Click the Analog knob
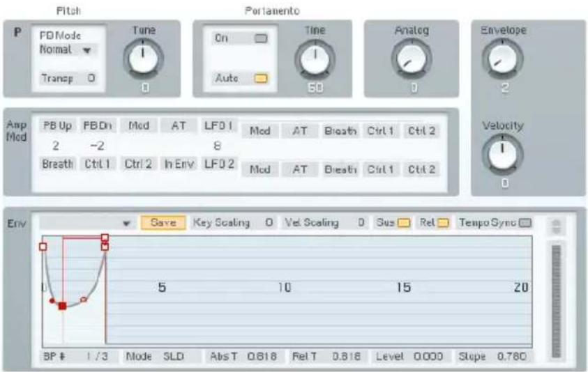The height and width of the screenshot is (372, 588). pos(412,59)
